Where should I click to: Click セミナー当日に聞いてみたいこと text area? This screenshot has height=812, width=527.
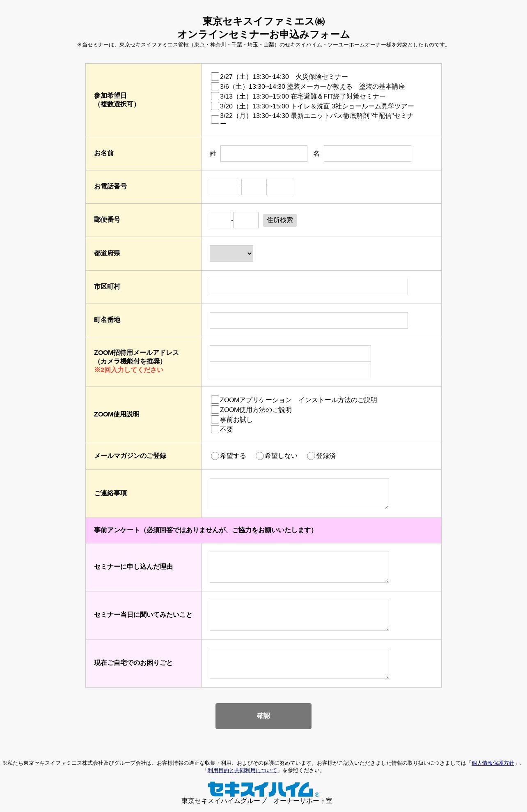point(299,615)
